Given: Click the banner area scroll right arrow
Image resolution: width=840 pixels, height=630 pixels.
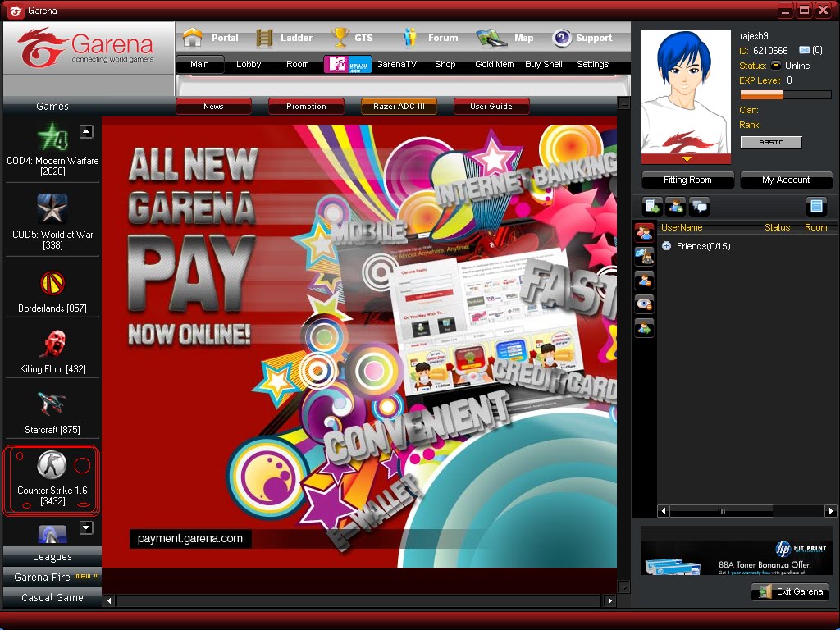Looking at the screenshot, I should tap(609, 600).
